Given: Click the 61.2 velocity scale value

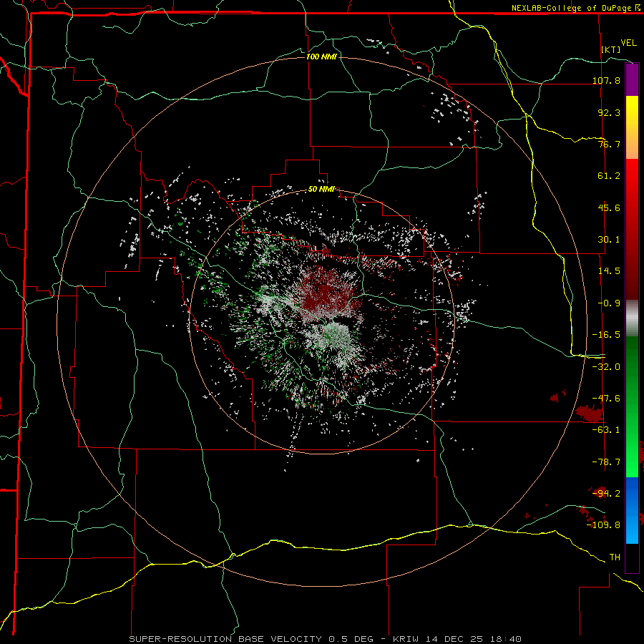Looking at the screenshot, I should click(x=609, y=176).
